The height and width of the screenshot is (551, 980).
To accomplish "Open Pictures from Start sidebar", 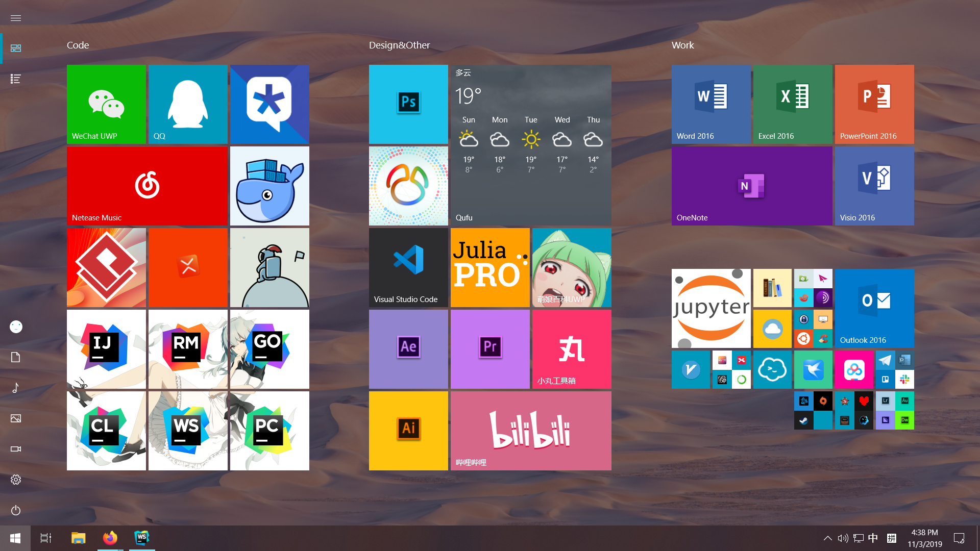I will (x=16, y=418).
